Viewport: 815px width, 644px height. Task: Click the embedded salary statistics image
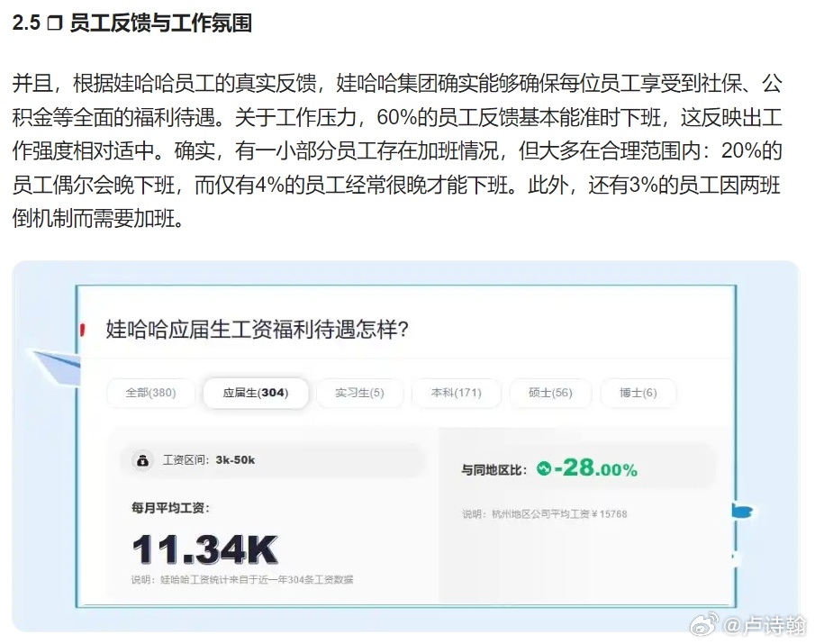pos(406,447)
